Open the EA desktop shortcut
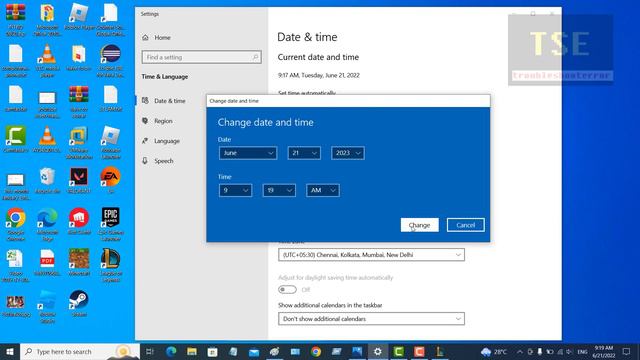This screenshot has width=640, height=360. (x=111, y=180)
